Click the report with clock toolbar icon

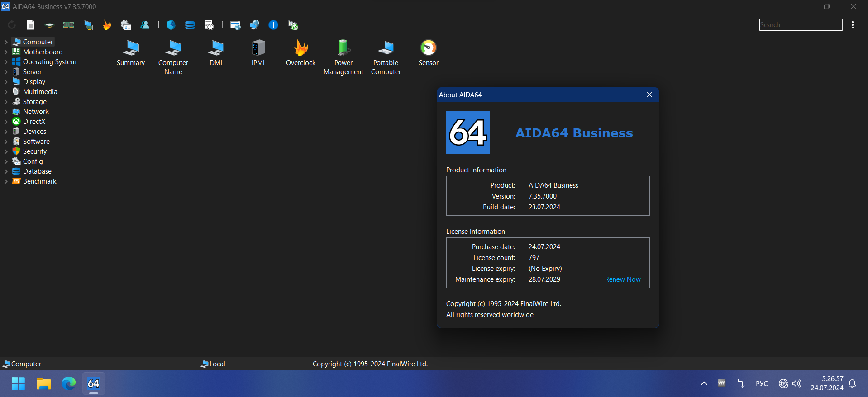[209, 25]
